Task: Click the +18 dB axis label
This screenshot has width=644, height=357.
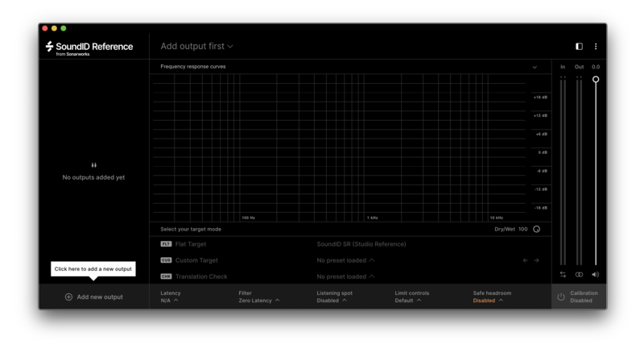Action: [x=540, y=98]
